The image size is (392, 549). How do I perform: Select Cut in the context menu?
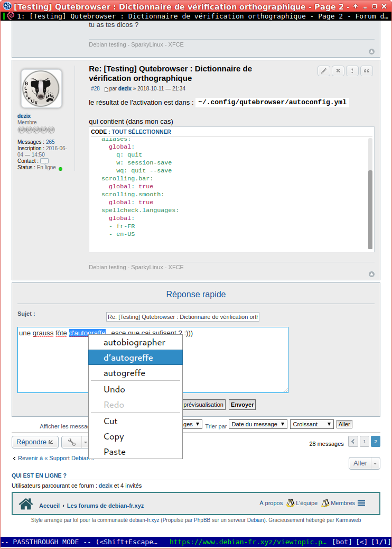click(x=135, y=421)
